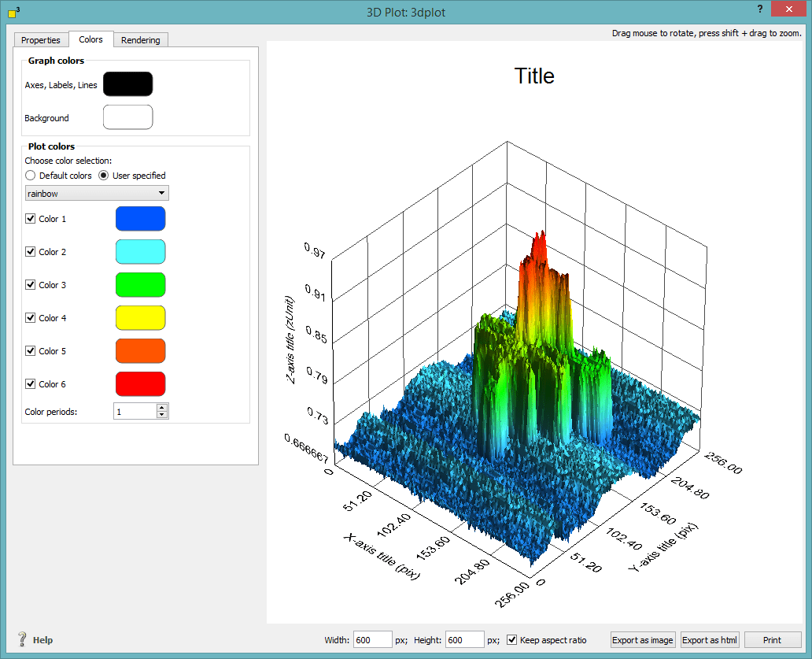Viewport: 812px width, 659px height.
Task: Disable the Color 6 checkbox
Action: click(31, 383)
